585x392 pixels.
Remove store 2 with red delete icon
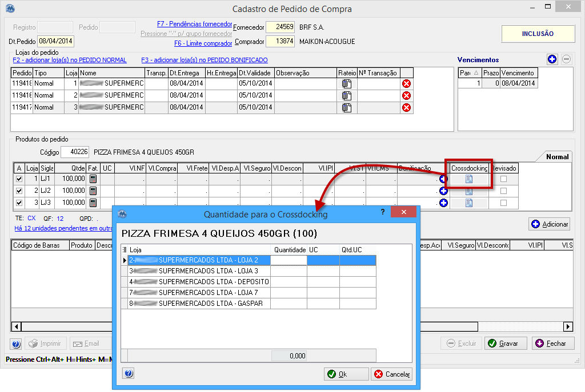[406, 96]
